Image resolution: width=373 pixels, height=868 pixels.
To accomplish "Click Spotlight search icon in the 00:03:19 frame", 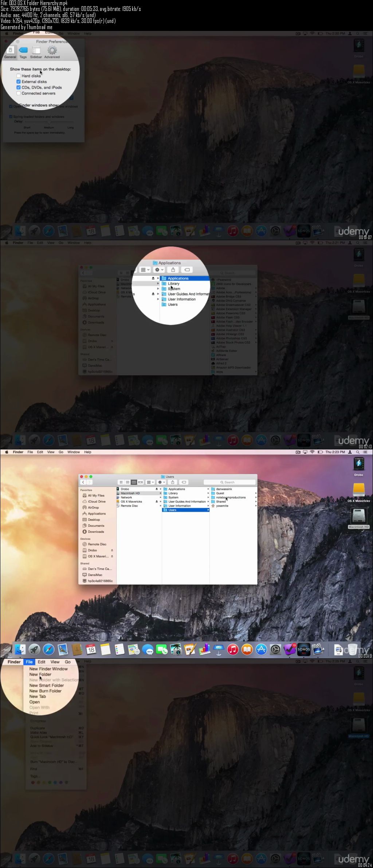I will tap(358, 452).
